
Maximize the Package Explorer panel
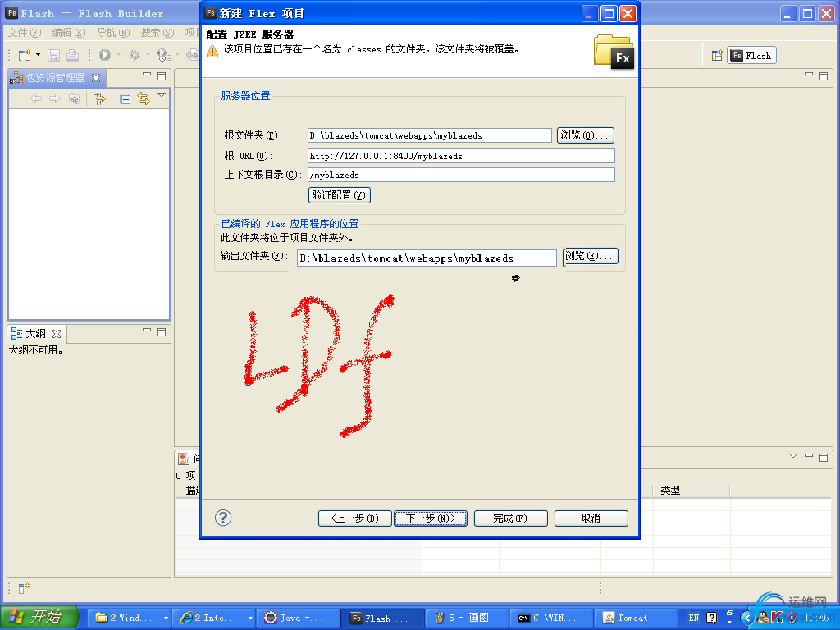(162, 76)
